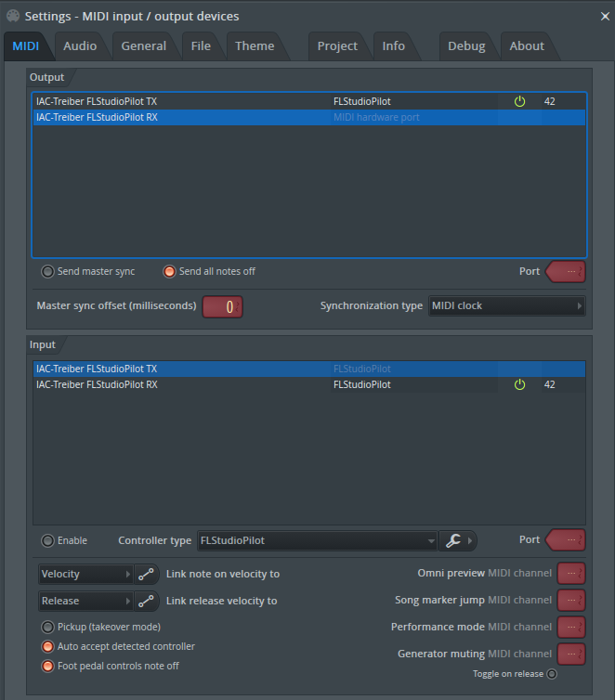615x700 pixels.
Task: Toggle power icon of input FLStudioPilot RX
Action: pyautogui.click(x=519, y=384)
